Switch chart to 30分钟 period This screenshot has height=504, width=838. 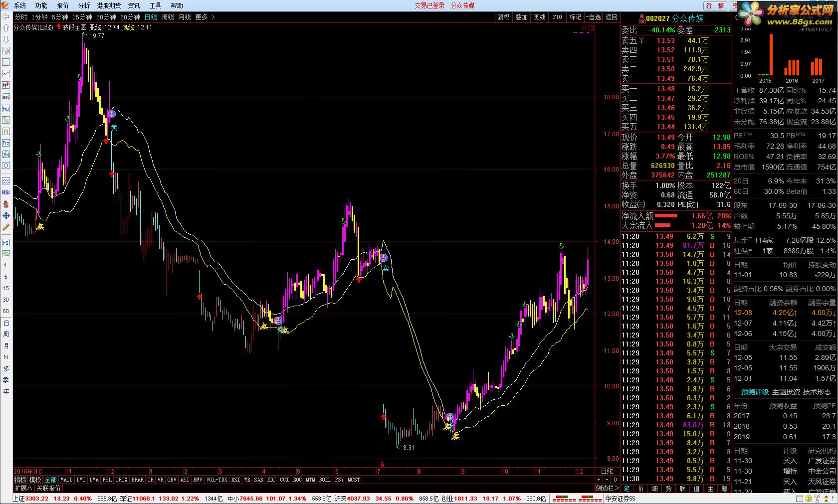(106, 17)
